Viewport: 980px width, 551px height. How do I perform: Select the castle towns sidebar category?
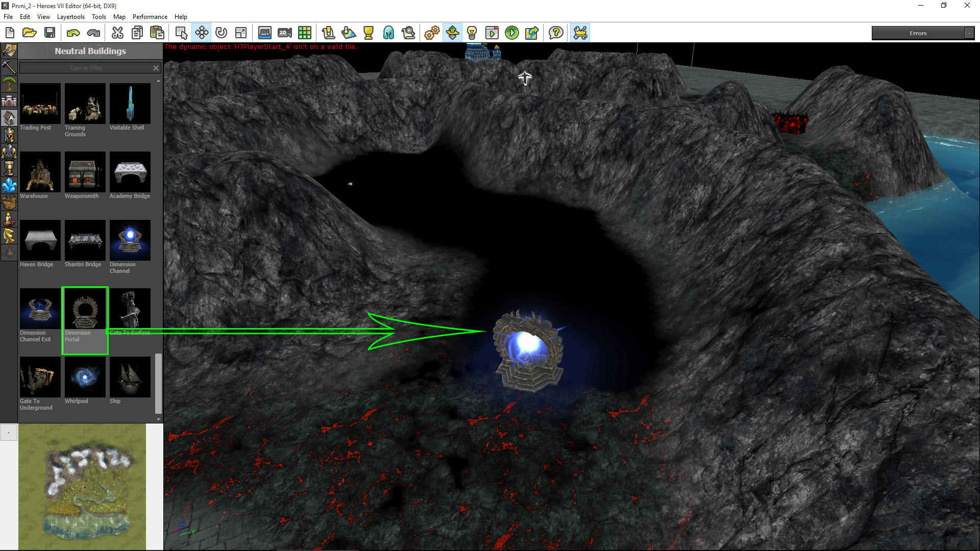pyautogui.click(x=9, y=101)
